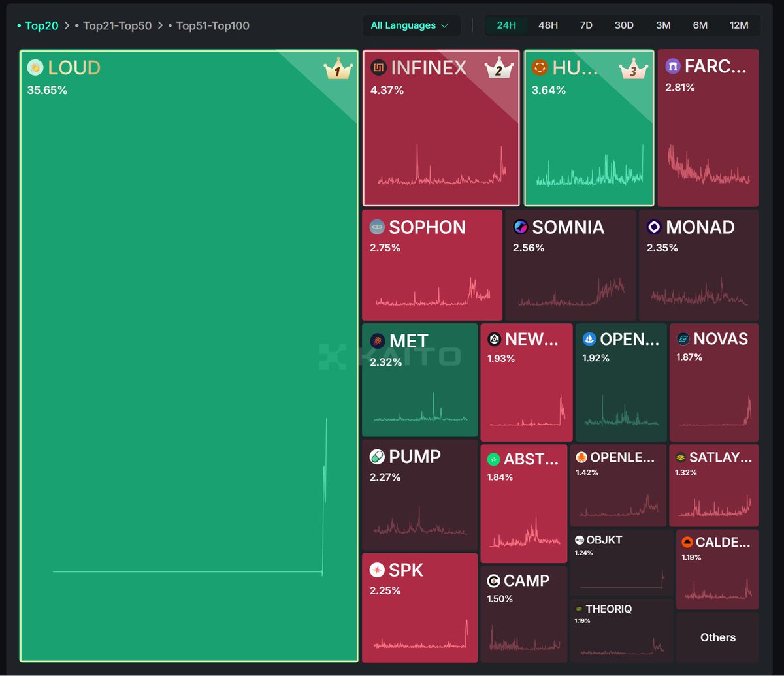Image resolution: width=784 pixels, height=676 pixels.
Task: Click the 1.93% share value
Action: [x=501, y=358]
